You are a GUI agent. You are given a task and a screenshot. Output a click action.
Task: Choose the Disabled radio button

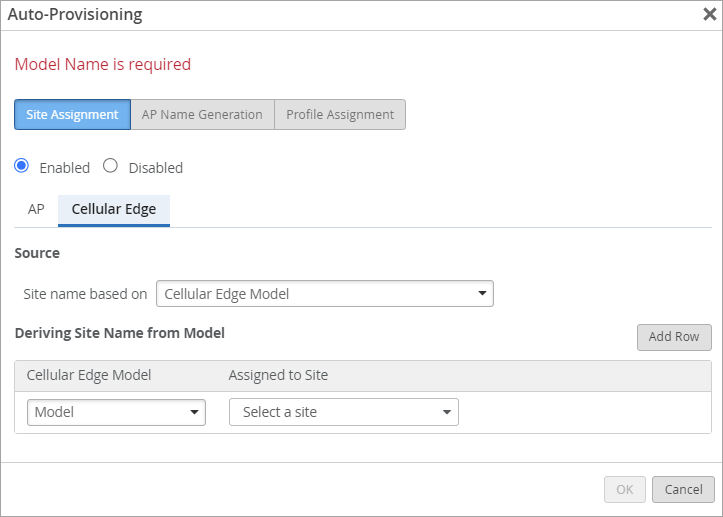(111, 166)
